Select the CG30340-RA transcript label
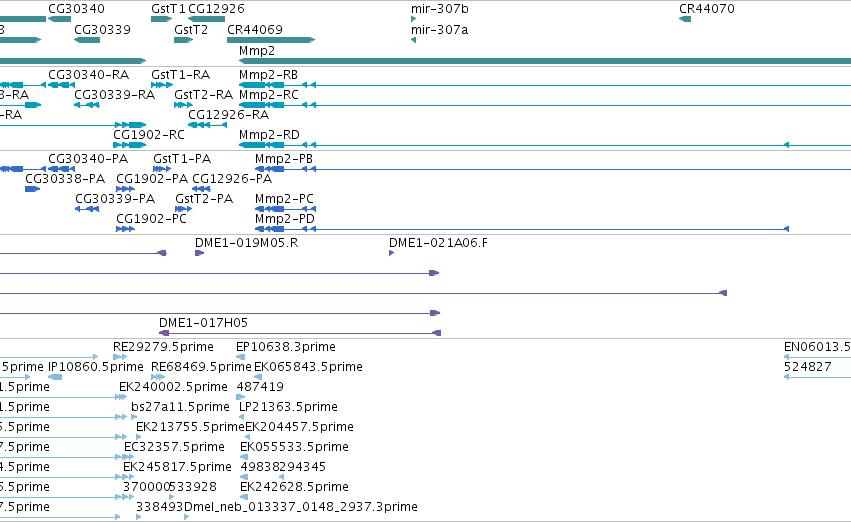The width and height of the screenshot is (851, 522). (x=88, y=74)
